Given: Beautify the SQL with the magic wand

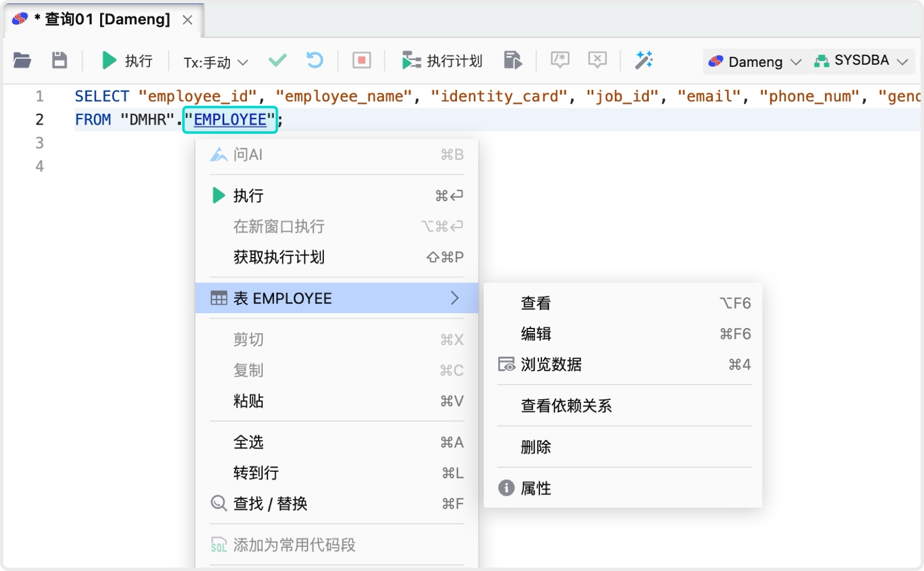Looking at the screenshot, I should pos(644,60).
